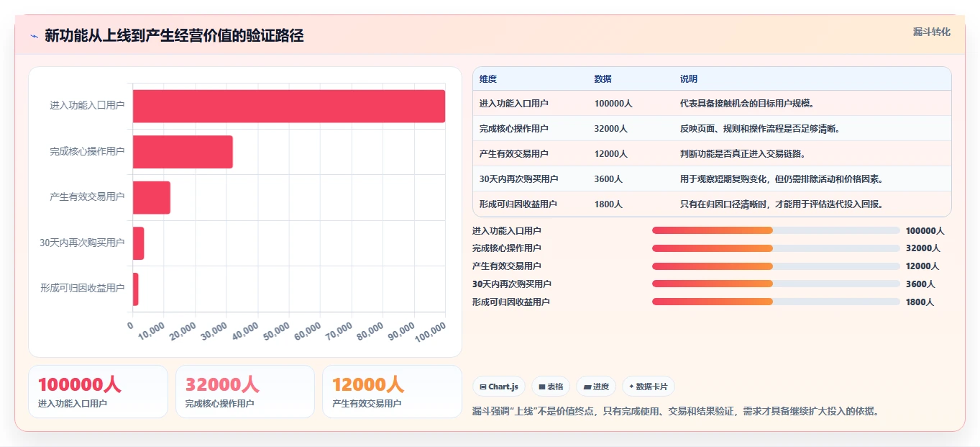The image size is (980, 447).
Task: Click the 形成可归因收益用户 progress bar
Action: tap(776, 302)
